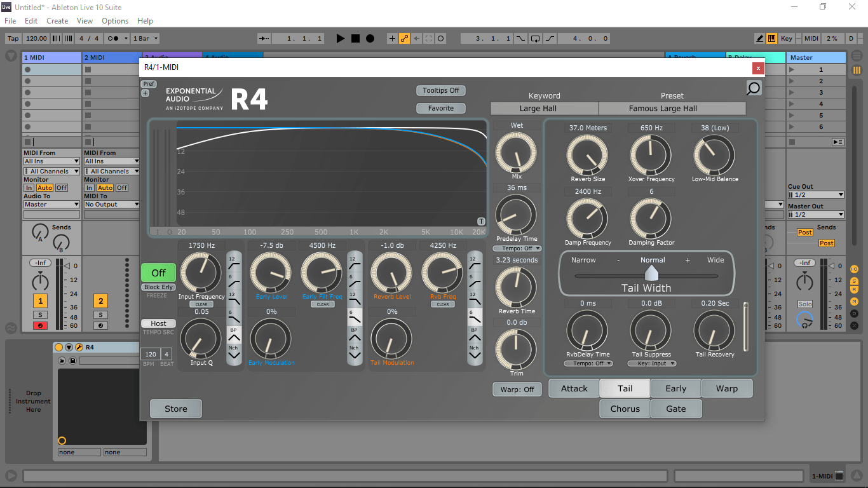Toggle R4 device activator in Live device view
This screenshot has height=488, width=868.
[59, 348]
